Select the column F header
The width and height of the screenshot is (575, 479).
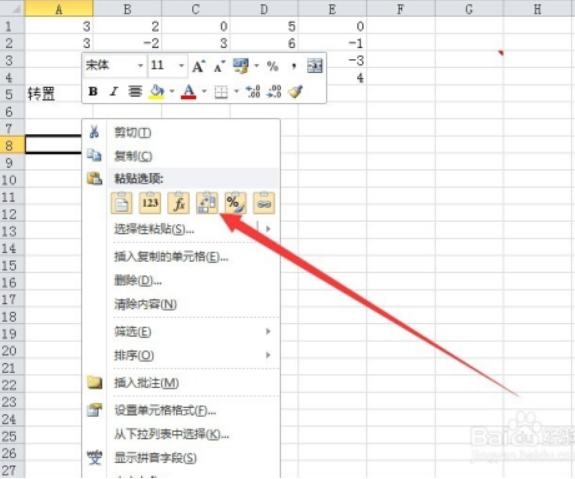(401, 8)
